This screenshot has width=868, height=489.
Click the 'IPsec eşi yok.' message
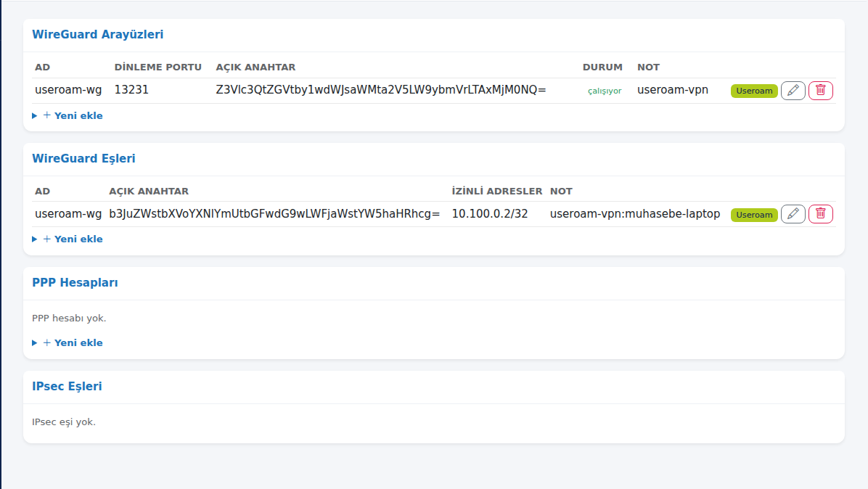64,422
